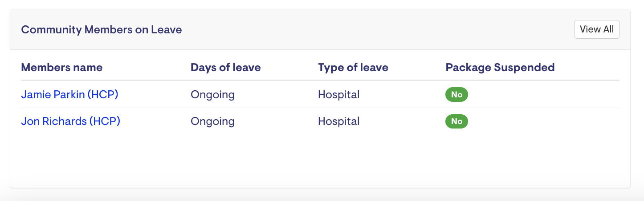Image resolution: width=644 pixels, height=201 pixels.
Task: Click Hospital leave type for Jamie Parkin
Action: 338,95
